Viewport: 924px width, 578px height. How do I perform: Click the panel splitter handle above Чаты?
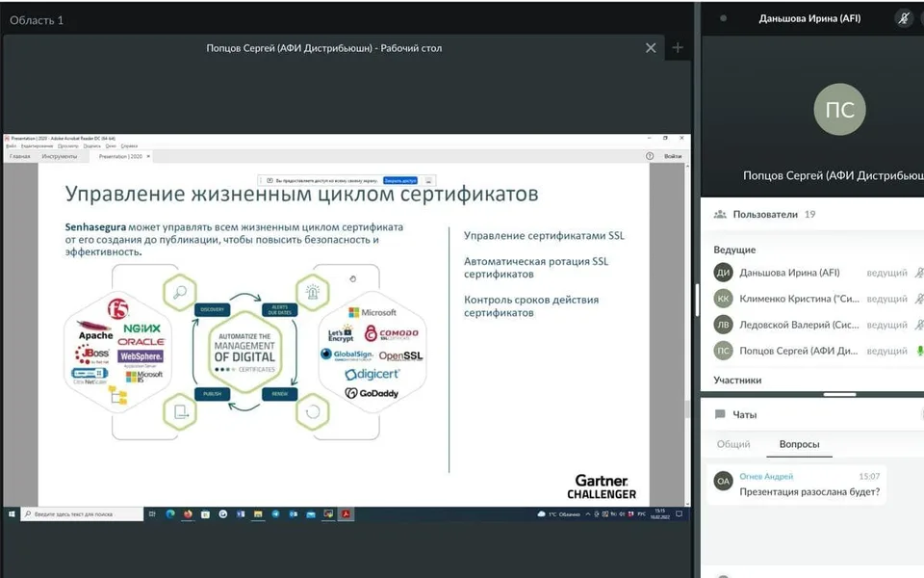click(x=839, y=394)
